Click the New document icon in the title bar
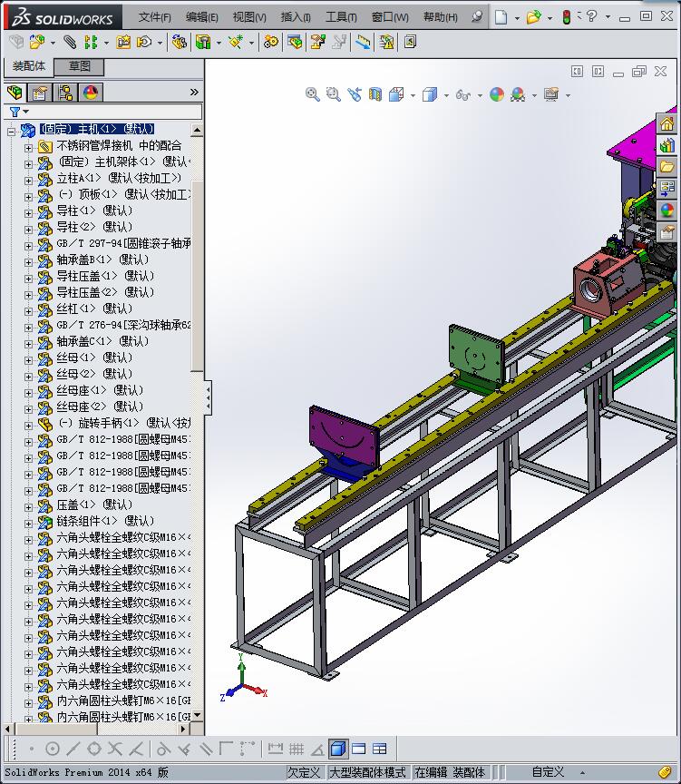Screen dimensions: 681x784 (501, 17)
